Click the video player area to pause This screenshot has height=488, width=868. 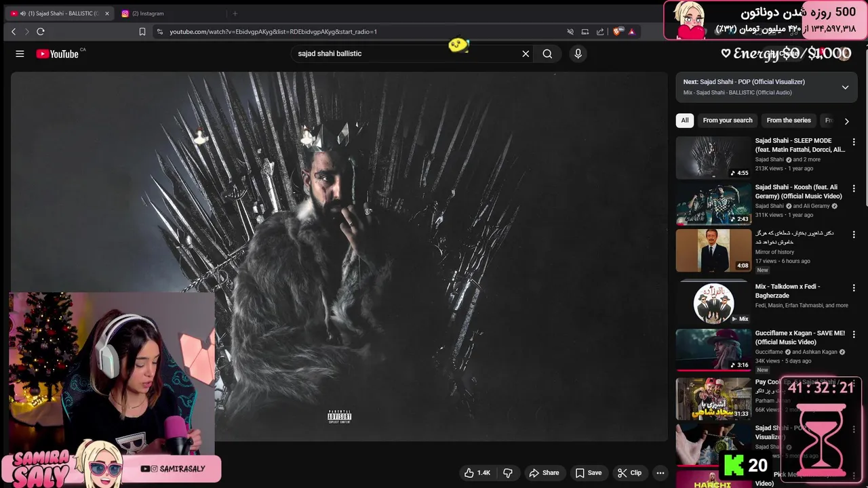[x=339, y=256]
